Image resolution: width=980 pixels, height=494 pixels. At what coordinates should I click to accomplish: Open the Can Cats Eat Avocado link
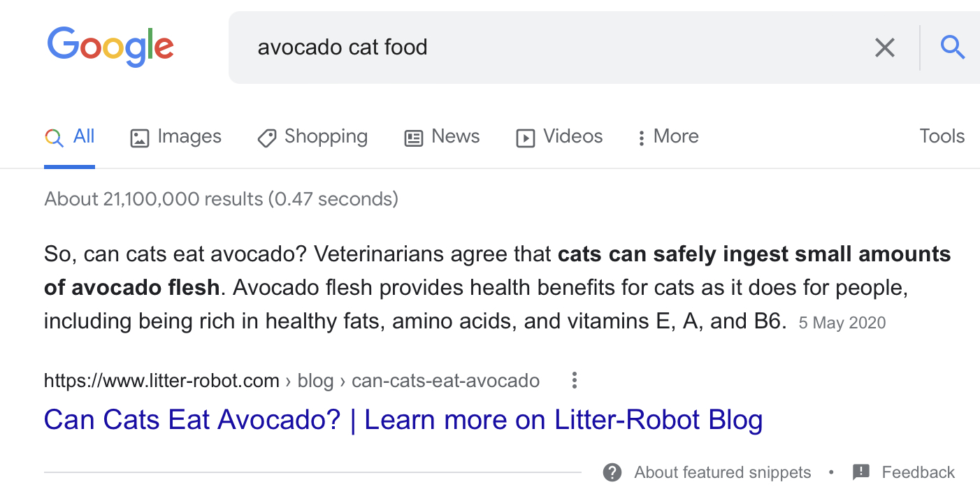[403, 419]
